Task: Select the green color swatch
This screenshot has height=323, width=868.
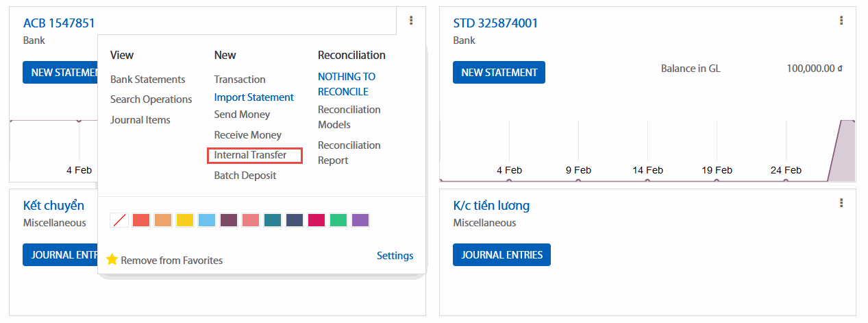Action: click(x=338, y=220)
